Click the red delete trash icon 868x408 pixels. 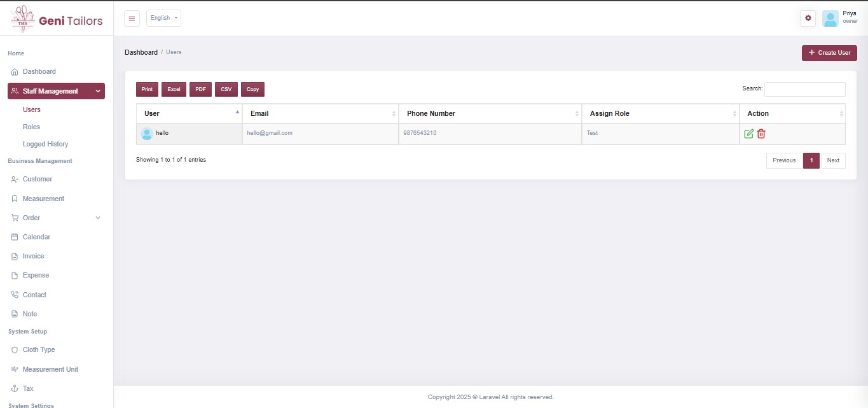pos(761,134)
